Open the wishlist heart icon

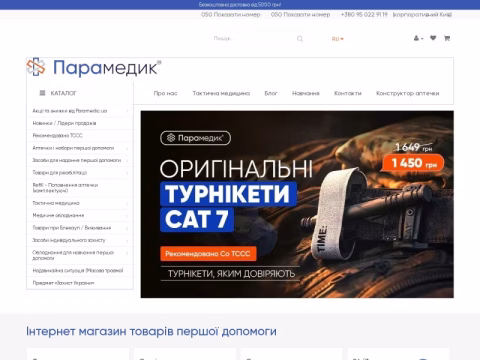(433, 38)
